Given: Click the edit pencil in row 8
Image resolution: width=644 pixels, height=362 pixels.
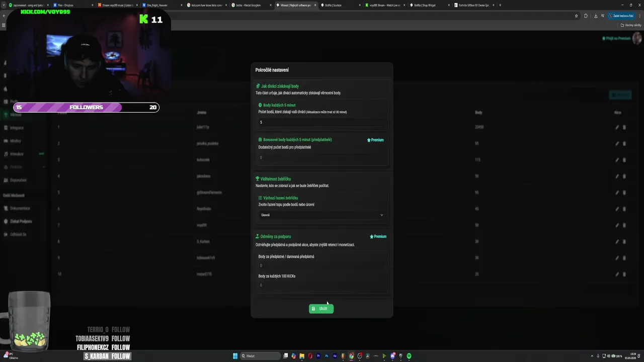Looking at the screenshot, I should [x=617, y=241].
